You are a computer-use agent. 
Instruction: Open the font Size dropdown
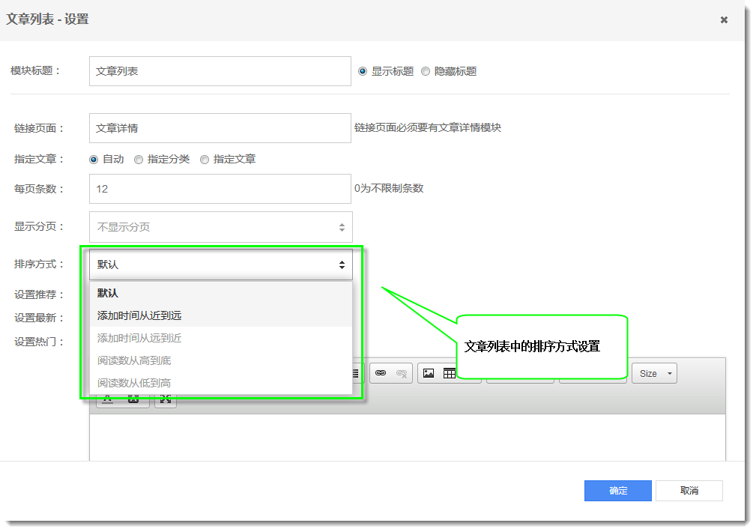[654, 373]
